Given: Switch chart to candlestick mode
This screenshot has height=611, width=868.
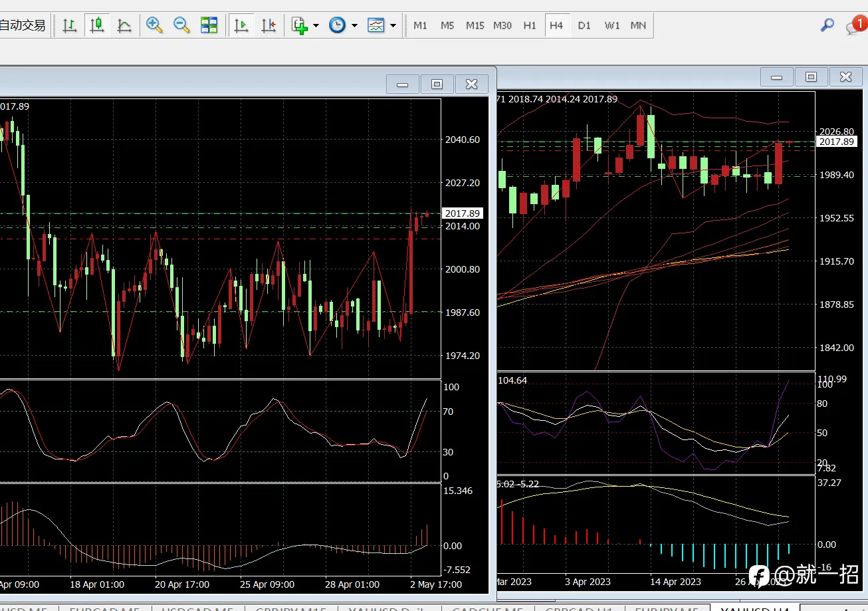Looking at the screenshot, I should pos(97,25).
